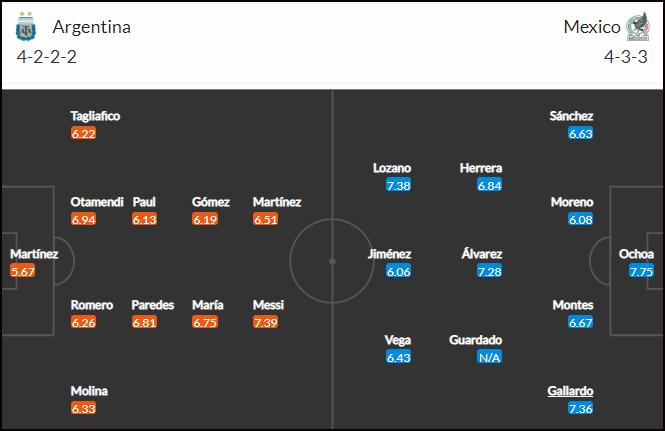Click the Argentina team crest icon
Viewport: 665px width, 431px height.
pos(26,26)
